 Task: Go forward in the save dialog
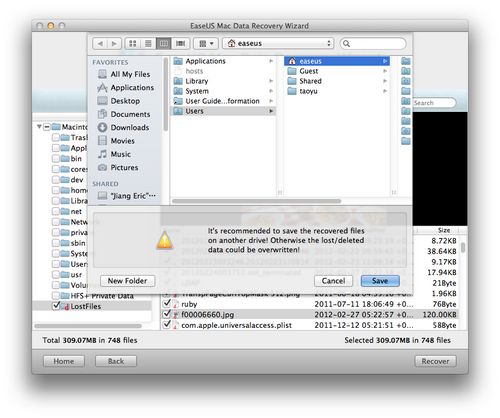(x=114, y=43)
